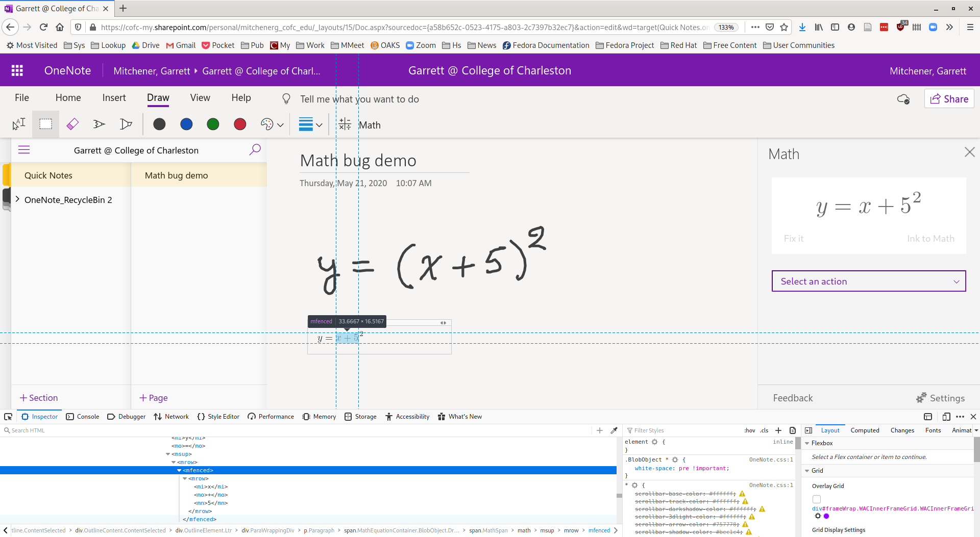Toggle the three-pane inspector sidebar

(x=808, y=430)
